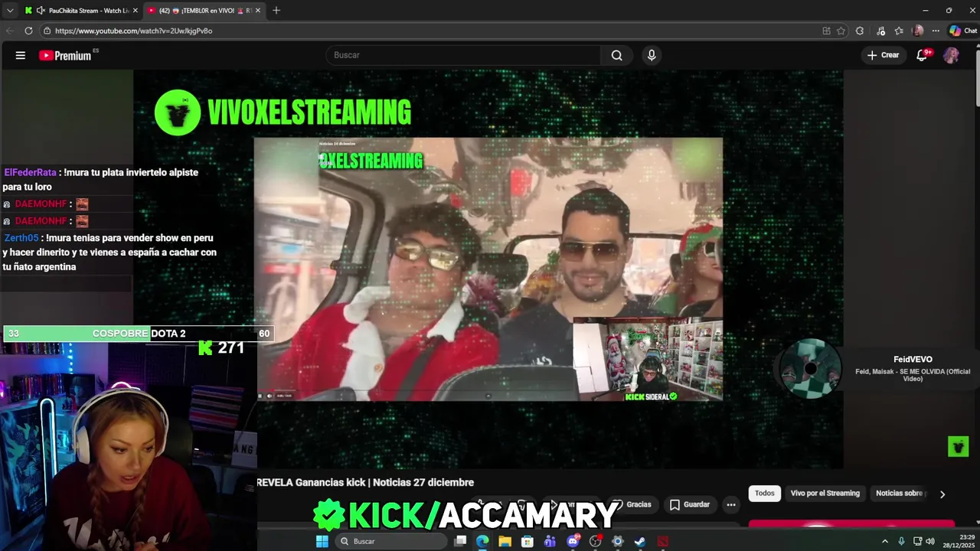
Task: Open Copilot Chat button
Action: [x=963, y=31]
